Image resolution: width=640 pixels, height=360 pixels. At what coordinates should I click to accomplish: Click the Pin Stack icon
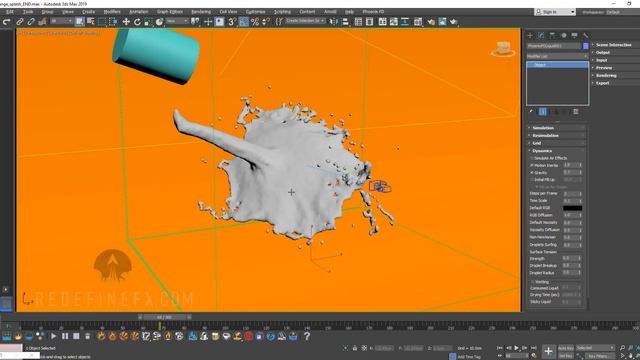click(531, 111)
